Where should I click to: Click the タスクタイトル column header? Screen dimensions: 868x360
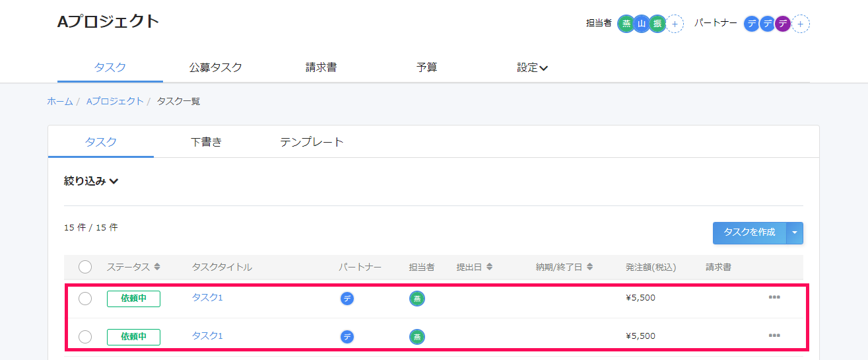click(x=222, y=267)
